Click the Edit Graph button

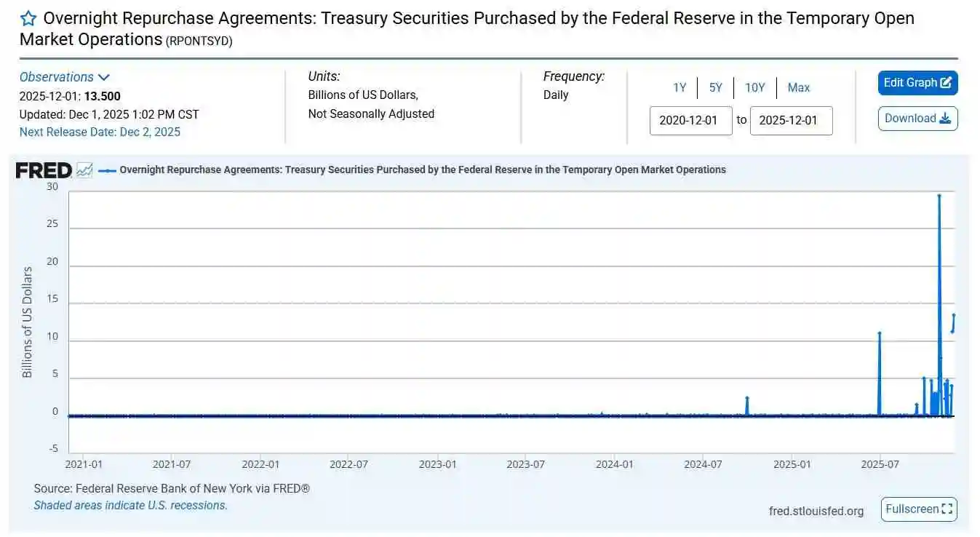click(917, 83)
